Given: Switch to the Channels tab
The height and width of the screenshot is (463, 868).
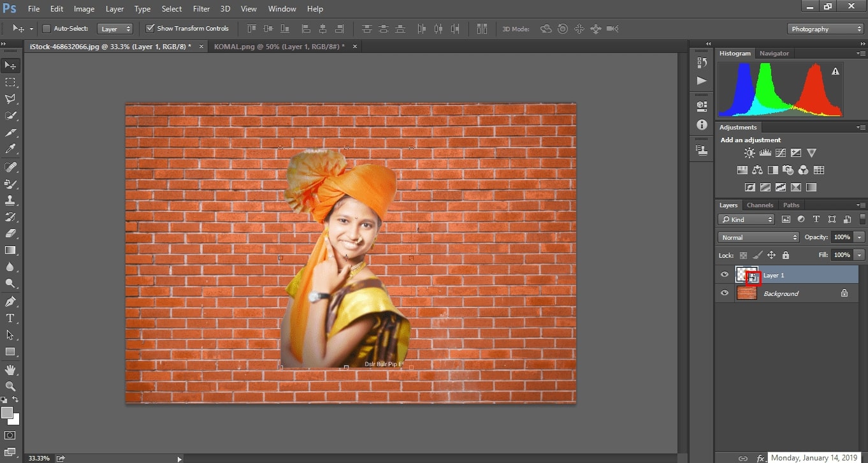Looking at the screenshot, I should (x=760, y=205).
